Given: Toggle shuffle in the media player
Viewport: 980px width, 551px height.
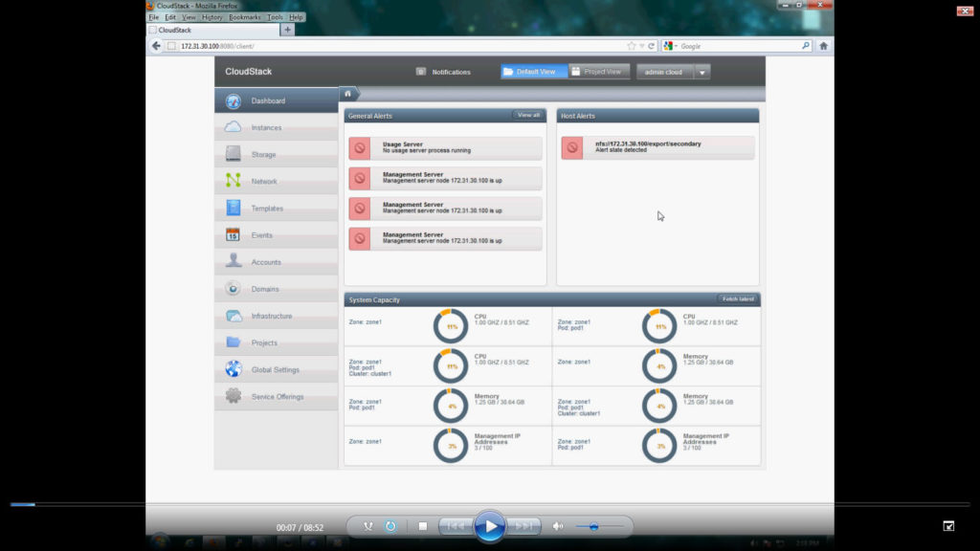Looking at the screenshot, I should 368,527.
